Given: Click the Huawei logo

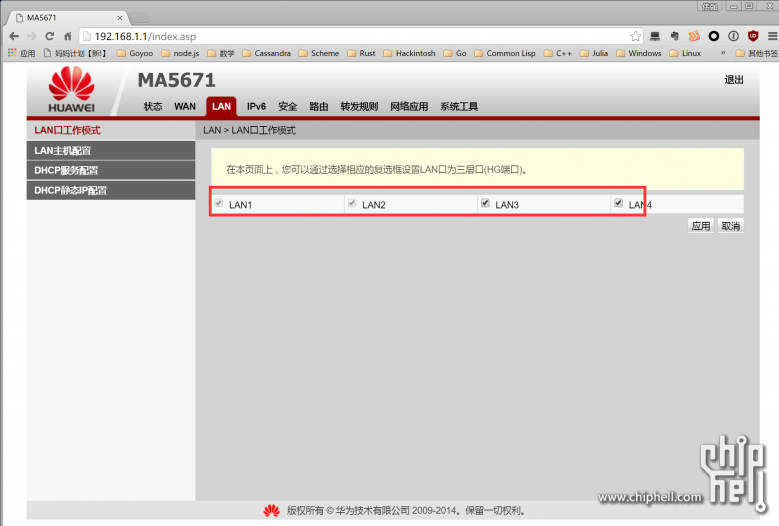Looking at the screenshot, I should pos(72,89).
